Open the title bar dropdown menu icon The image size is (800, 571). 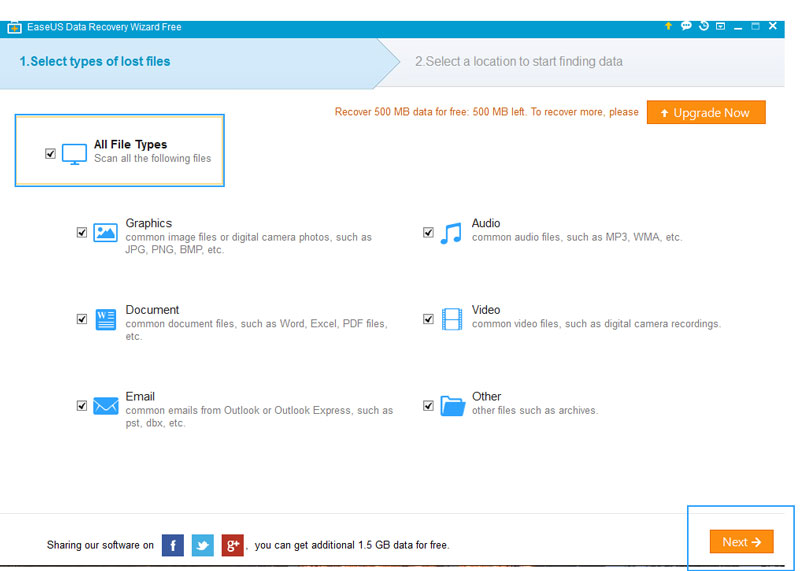720,26
